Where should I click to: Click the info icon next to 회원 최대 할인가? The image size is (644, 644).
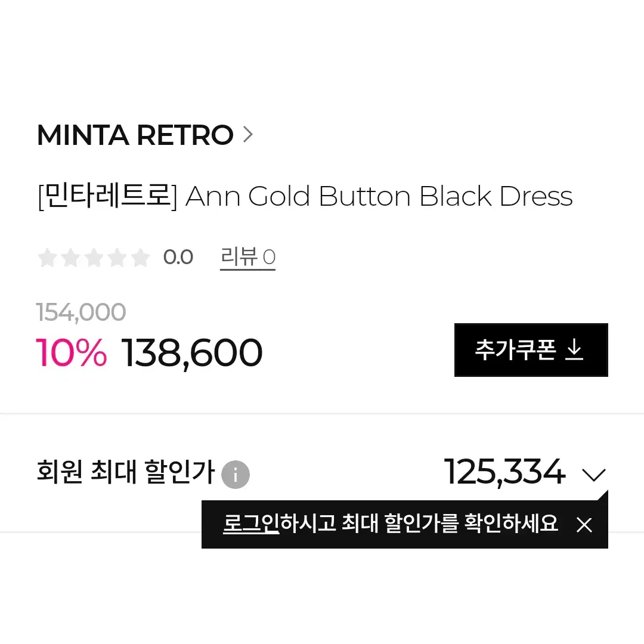click(x=236, y=475)
